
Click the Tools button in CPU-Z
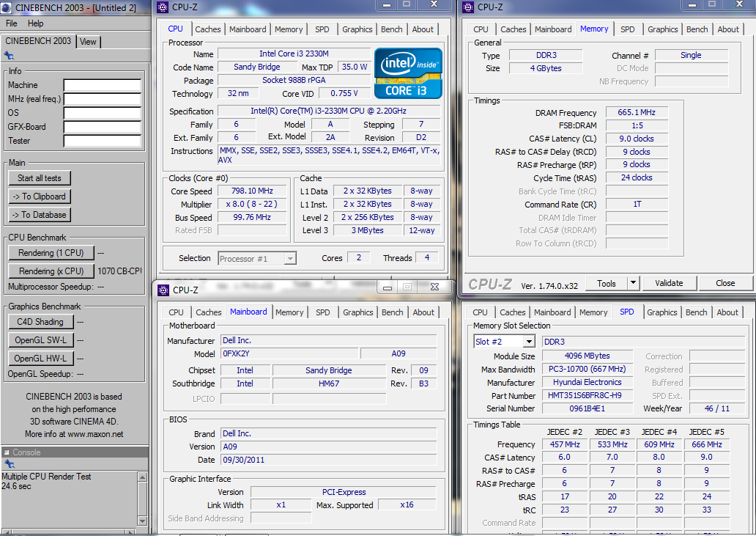[x=606, y=284]
